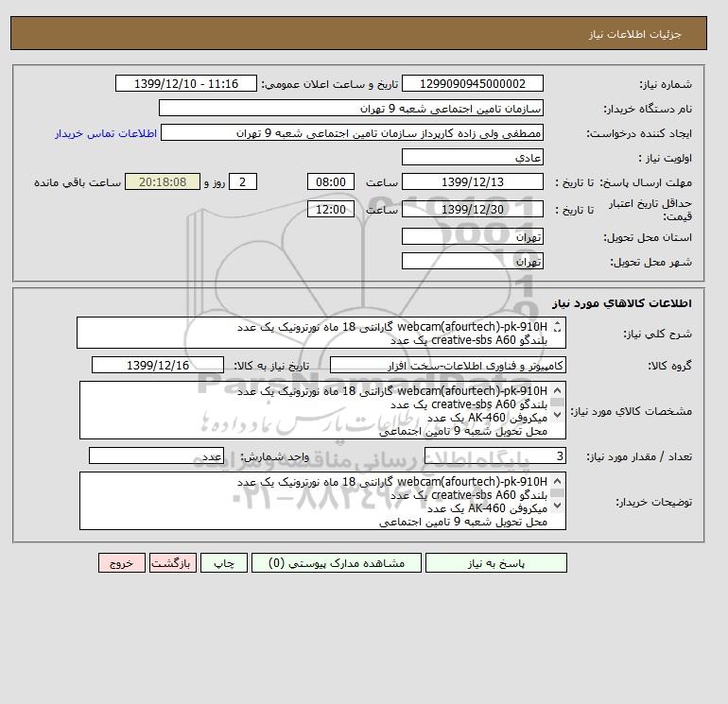
Task: Click the price validity date 1399/12/30
Action: [472, 209]
